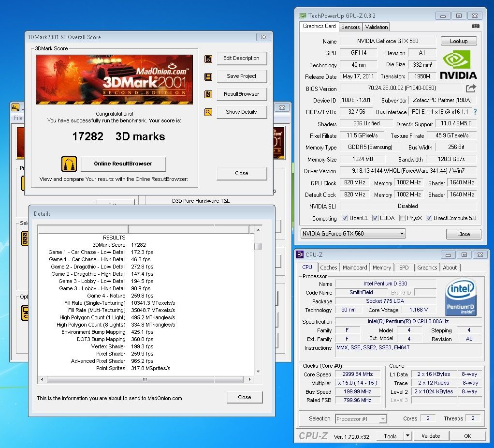Click the ResultBrowser button

(241, 94)
